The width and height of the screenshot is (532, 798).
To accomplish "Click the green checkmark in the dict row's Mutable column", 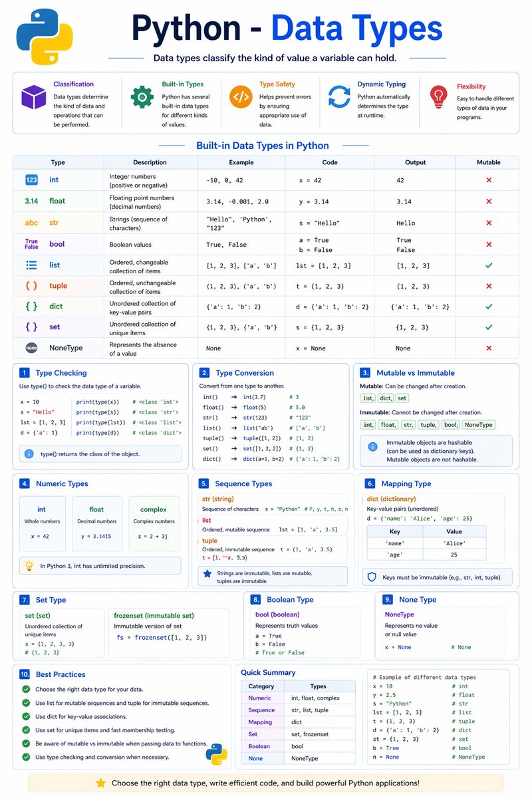I will point(489,307).
